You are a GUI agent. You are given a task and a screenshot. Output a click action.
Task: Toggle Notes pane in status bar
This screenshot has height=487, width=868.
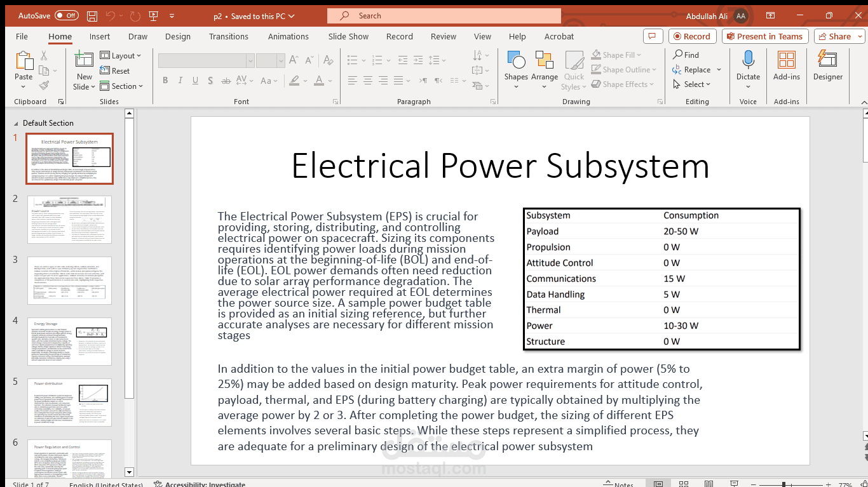coord(617,484)
